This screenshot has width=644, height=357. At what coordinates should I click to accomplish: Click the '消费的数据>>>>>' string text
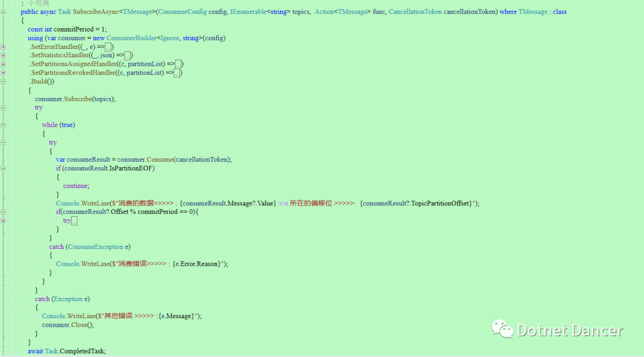pyautogui.click(x=146, y=203)
